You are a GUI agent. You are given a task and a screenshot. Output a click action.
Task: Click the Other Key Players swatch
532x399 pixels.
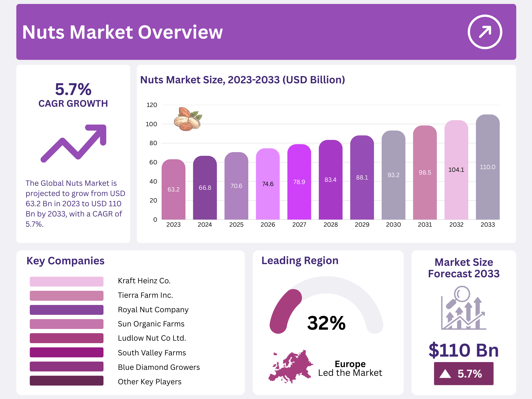(x=67, y=381)
